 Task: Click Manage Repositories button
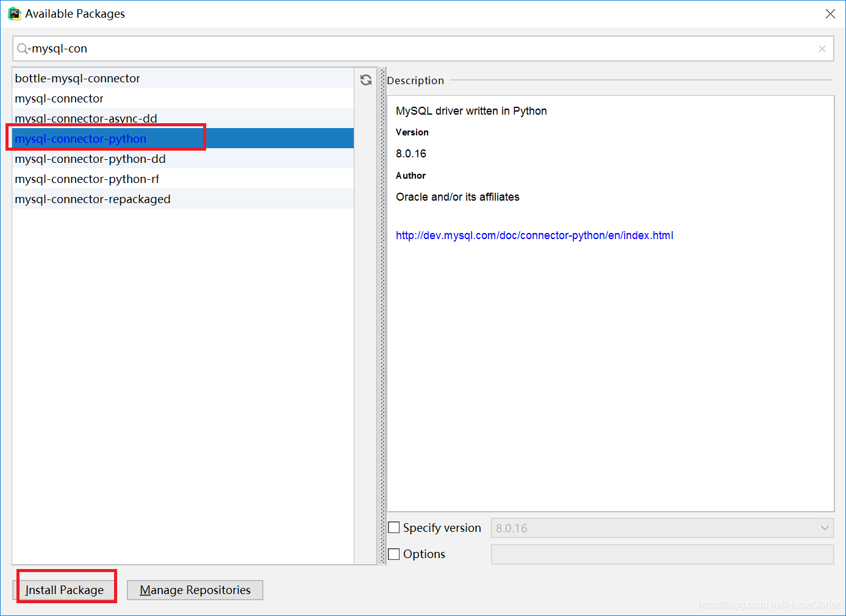(x=195, y=590)
